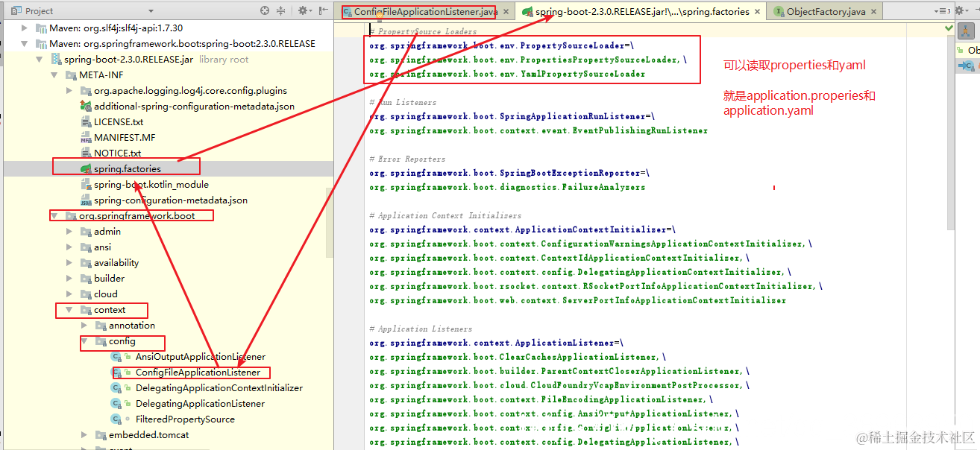Click the spring-boot.kotlin_module file icon
This screenshot has height=450, width=980.
[86, 184]
